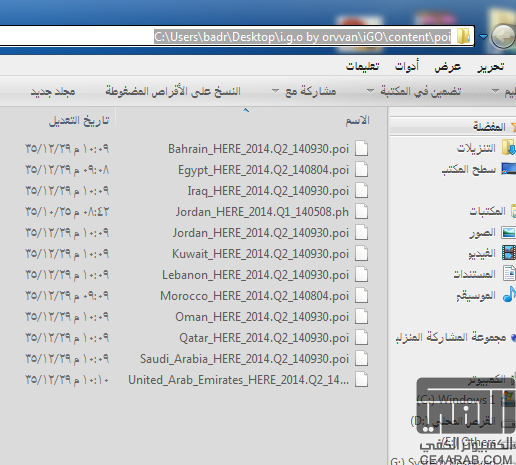
Task: Select file name Bahrain_HERE_2014.Q2_140930.poi
Action: point(258,149)
